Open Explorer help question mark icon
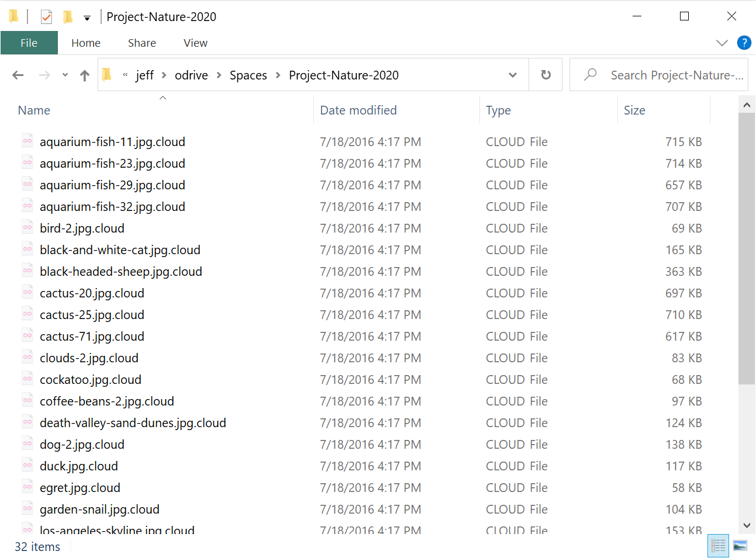 744,43
